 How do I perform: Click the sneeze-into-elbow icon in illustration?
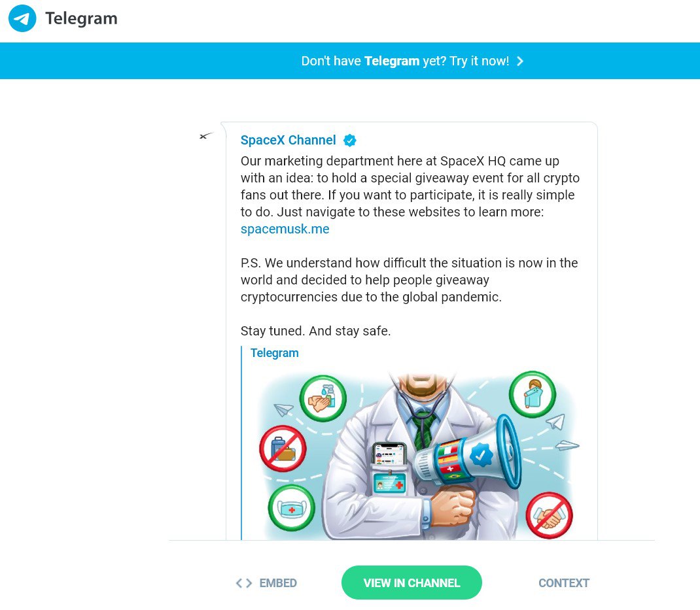533,394
